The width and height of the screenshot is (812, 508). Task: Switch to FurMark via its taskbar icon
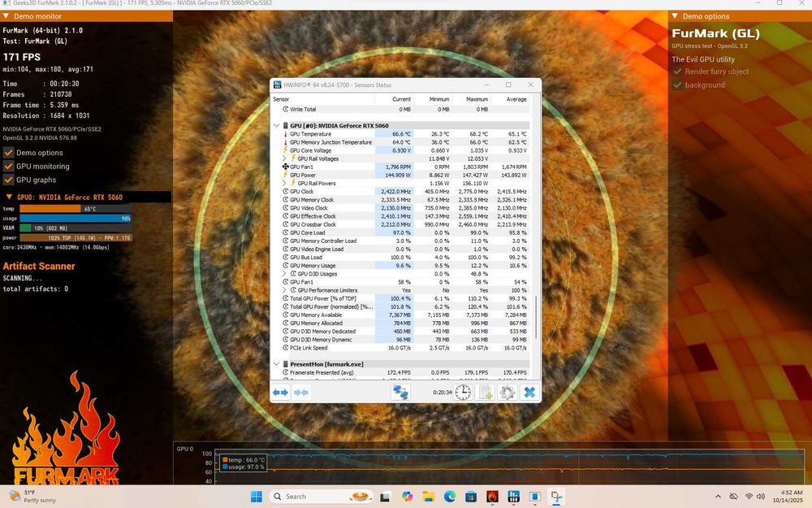(493, 497)
